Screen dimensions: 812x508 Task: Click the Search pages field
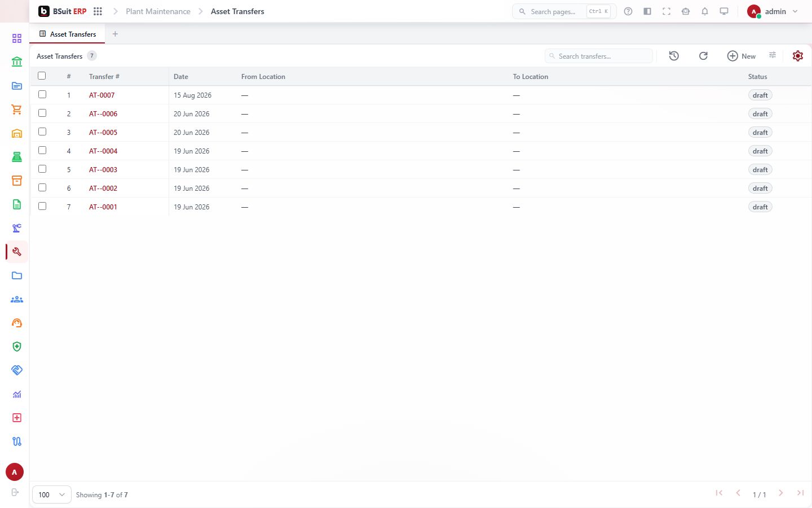click(x=564, y=11)
